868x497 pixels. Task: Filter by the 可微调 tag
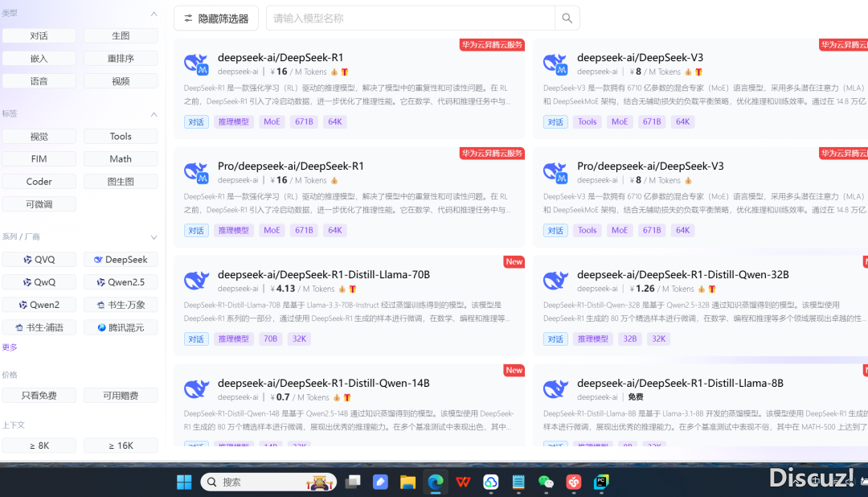[39, 204]
